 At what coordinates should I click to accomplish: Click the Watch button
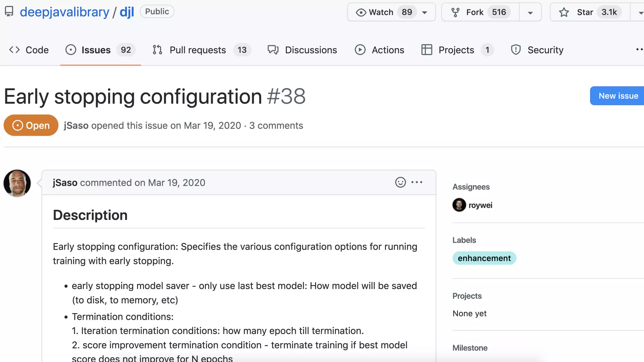coord(391,12)
